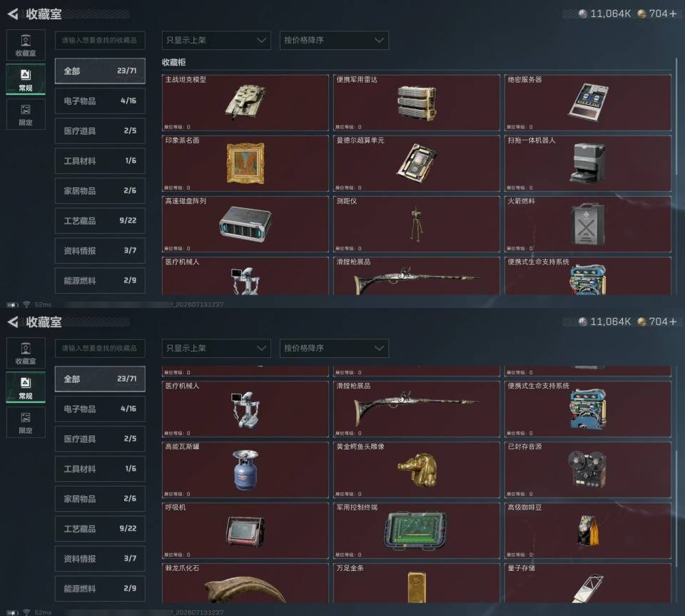
Task: Add currency with plus icon, upper screenshot
Action: pos(673,14)
